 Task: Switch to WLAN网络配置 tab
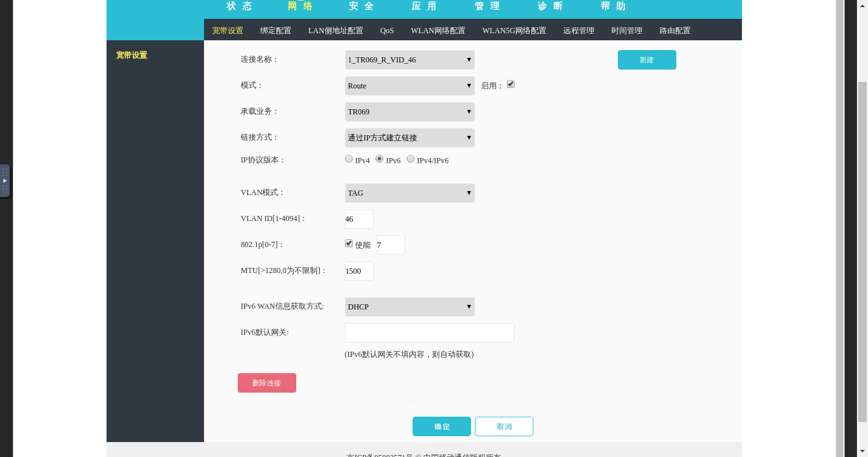click(x=438, y=31)
